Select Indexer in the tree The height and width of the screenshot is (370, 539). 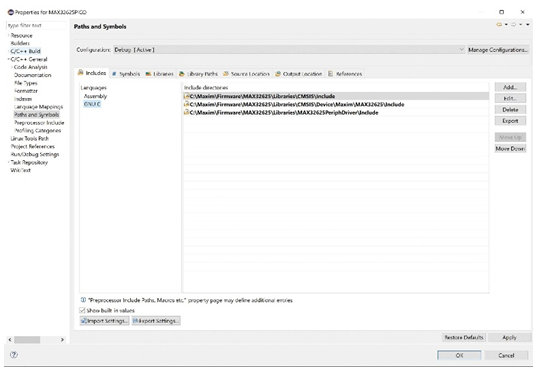coord(23,99)
